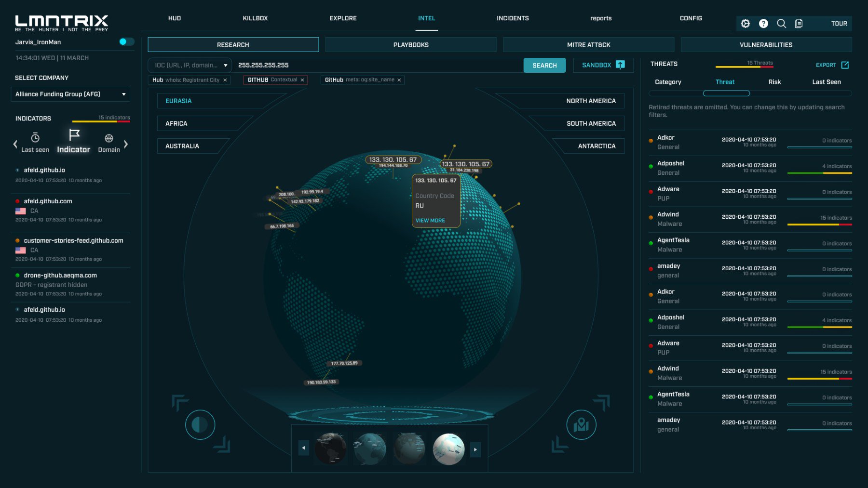The height and width of the screenshot is (488, 868).
Task: Toggle the Jarvis_IronMan switch
Action: coord(126,42)
